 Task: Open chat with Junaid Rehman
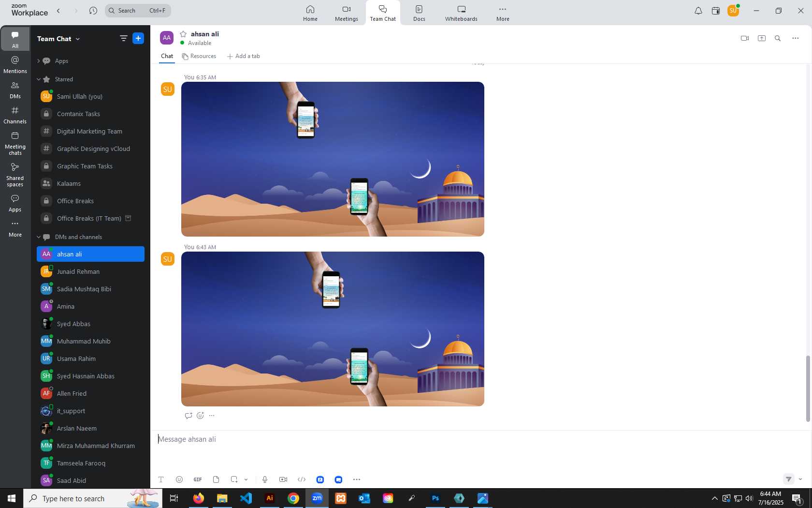pos(90,271)
